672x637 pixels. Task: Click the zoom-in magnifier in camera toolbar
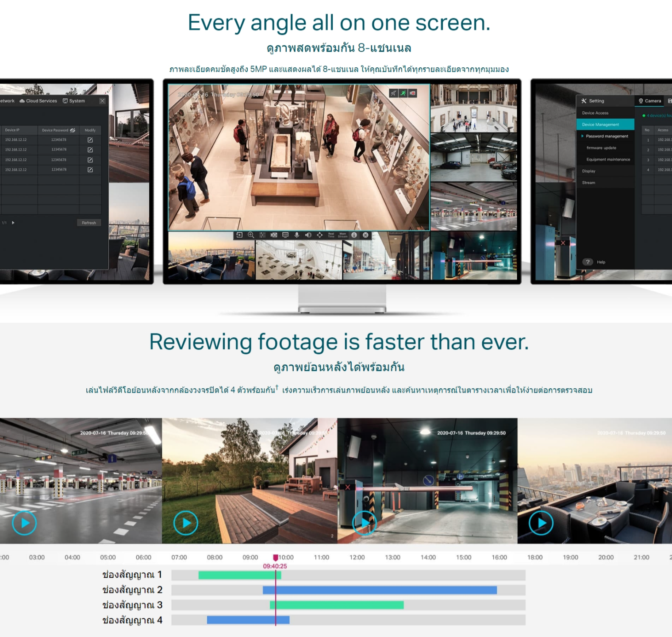pyautogui.click(x=251, y=235)
